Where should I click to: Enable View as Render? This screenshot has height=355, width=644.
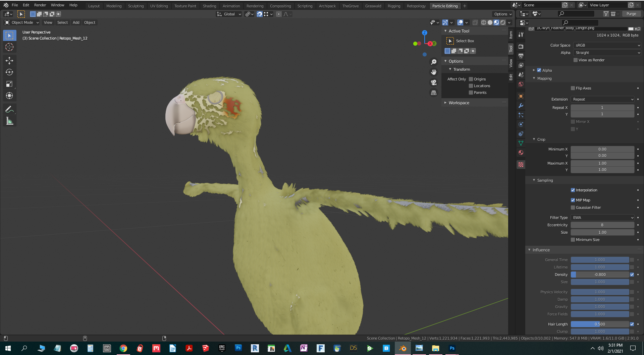click(576, 60)
